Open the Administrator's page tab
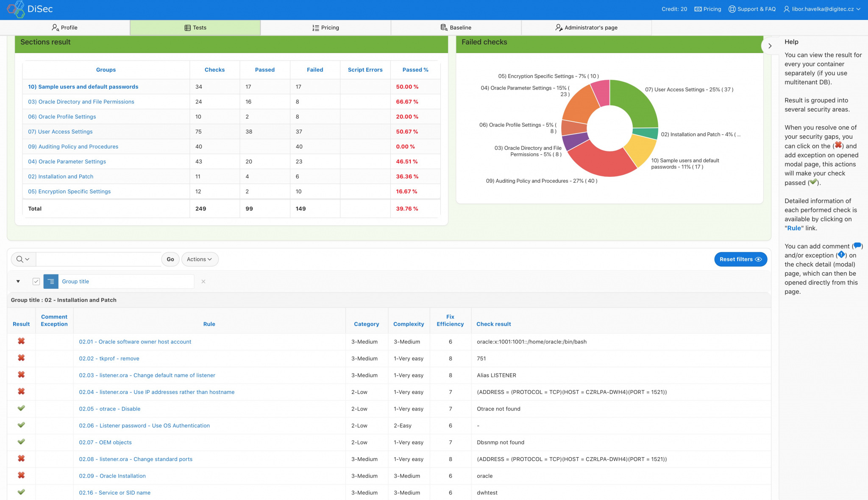 (586, 28)
